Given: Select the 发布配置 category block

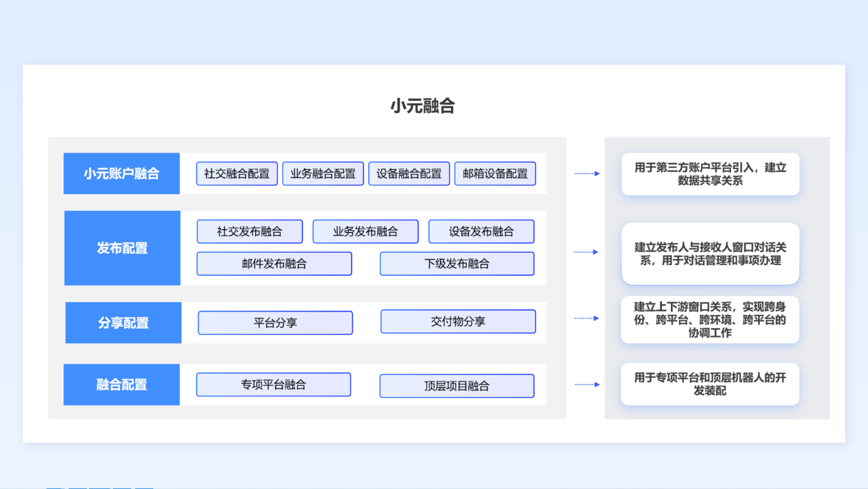Looking at the screenshot, I should point(123,248).
